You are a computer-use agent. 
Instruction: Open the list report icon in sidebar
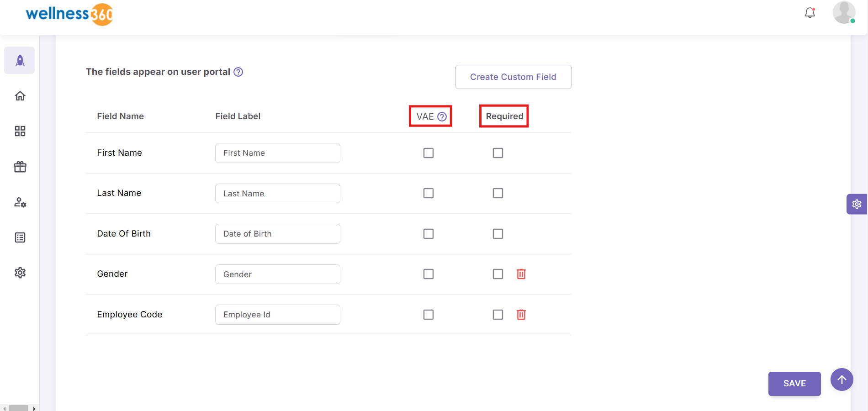pos(20,237)
